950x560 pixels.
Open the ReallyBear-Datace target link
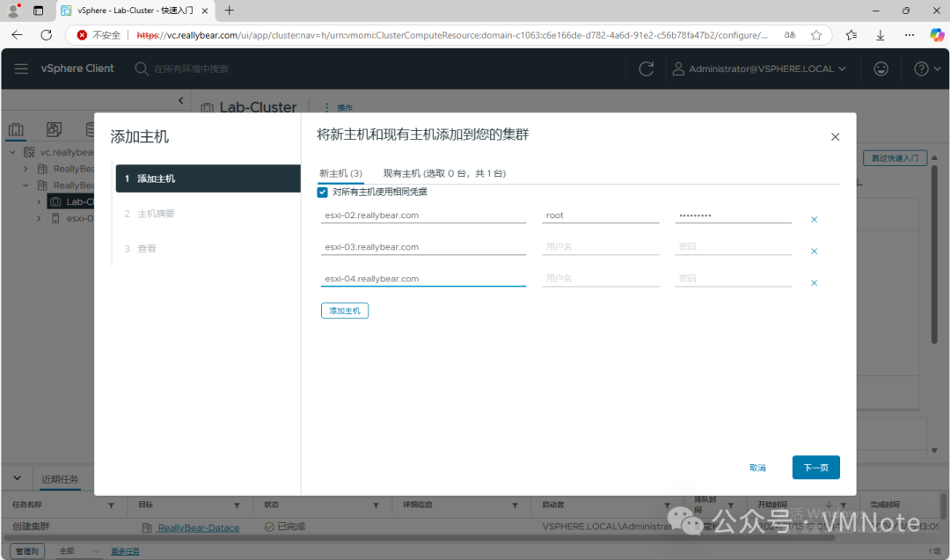pyautogui.click(x=198, y=527)
